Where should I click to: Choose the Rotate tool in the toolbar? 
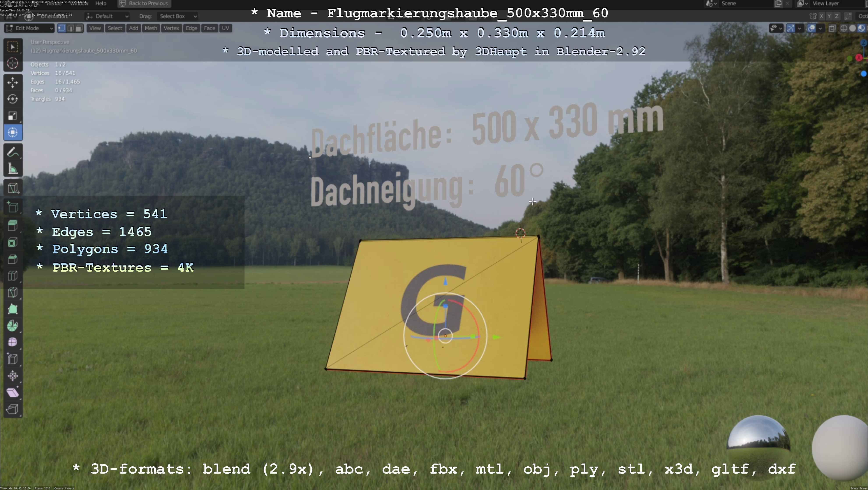[13, 99]
